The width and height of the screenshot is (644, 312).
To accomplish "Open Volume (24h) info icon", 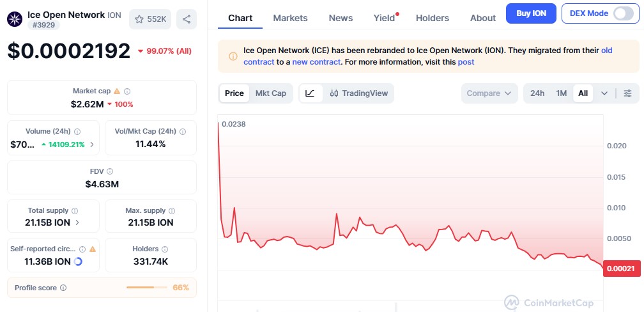I will click(x=77, y=132).
